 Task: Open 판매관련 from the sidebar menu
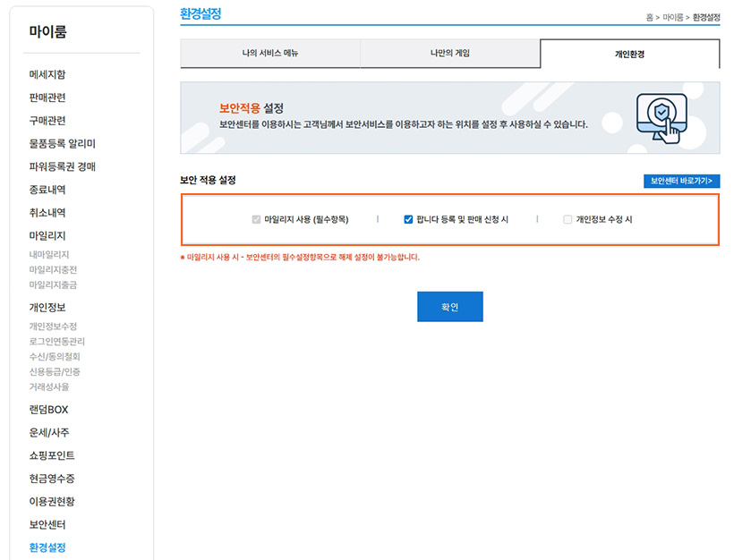(x=47, y=98)
